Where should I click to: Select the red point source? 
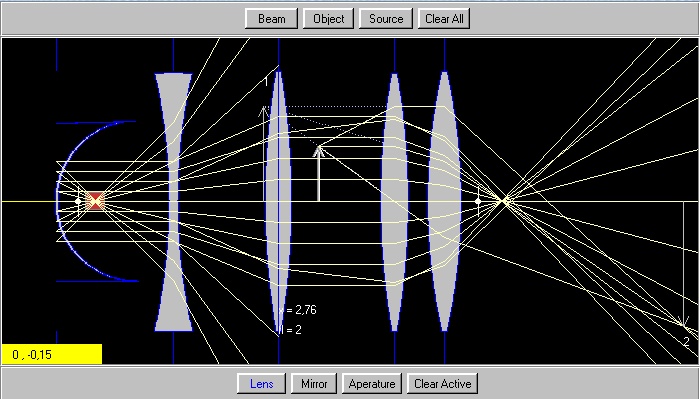(x=95, y=201)
